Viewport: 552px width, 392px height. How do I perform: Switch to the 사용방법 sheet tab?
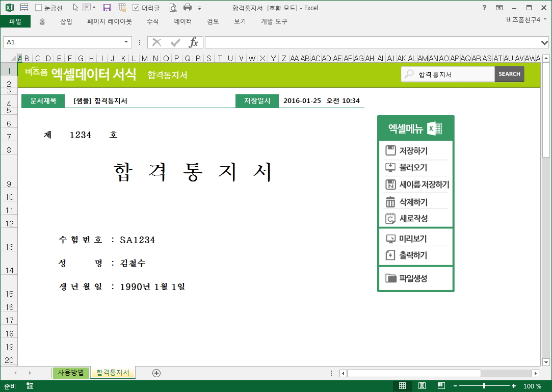(x=71, y=373)
